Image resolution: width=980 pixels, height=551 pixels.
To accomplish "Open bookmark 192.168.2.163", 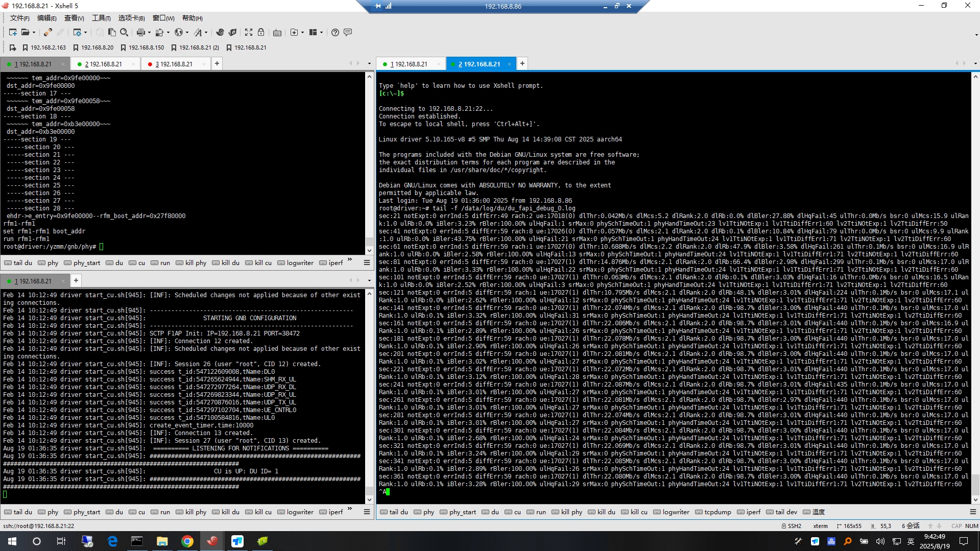I will pyautogui.click(x=44, y=47).
